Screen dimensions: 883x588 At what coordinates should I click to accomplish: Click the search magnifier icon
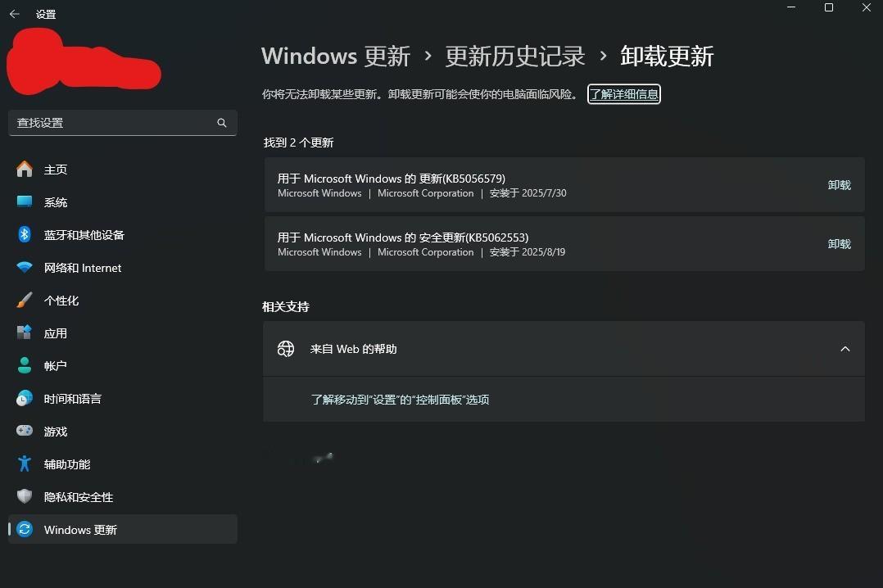(221, 122)
